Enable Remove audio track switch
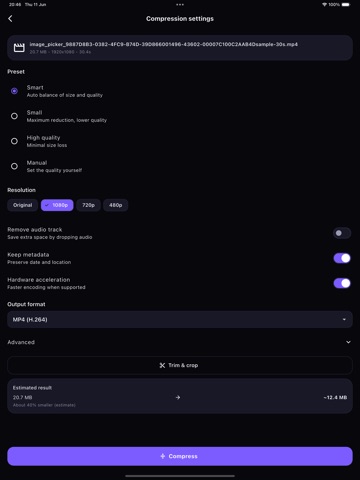The height and width of the screenshot is (480, 360). coord(342,233)
